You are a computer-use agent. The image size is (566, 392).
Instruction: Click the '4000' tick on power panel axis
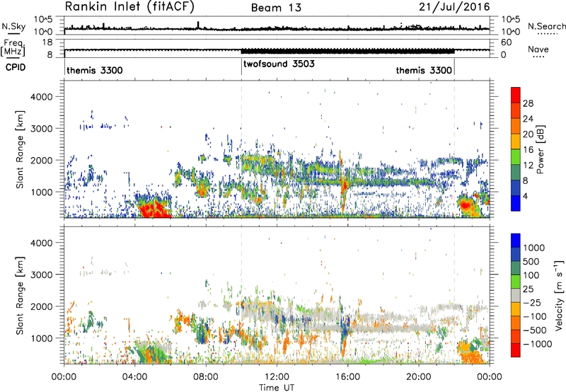pos(42,97)
